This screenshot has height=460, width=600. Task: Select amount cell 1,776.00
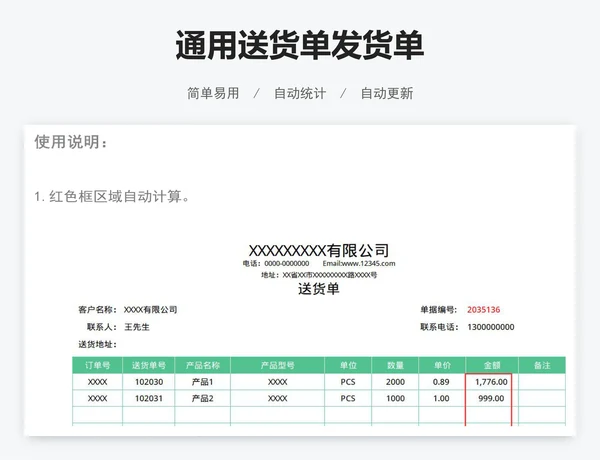[491, 382]
